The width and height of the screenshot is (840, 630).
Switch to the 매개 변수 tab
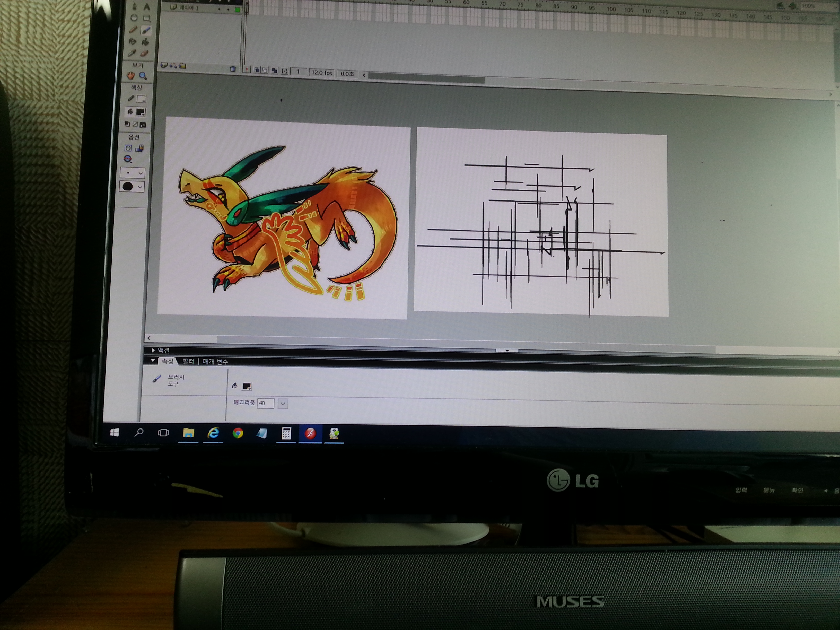(215, 362)
